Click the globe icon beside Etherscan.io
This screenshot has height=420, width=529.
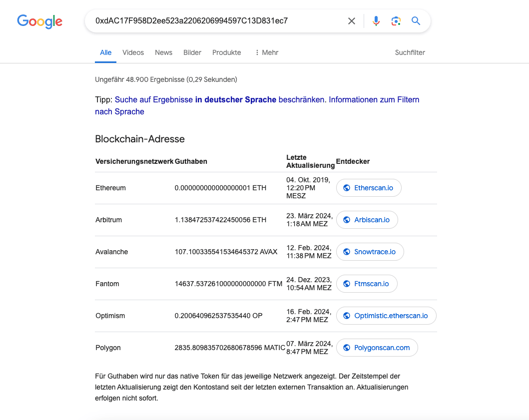click(347, 188)
